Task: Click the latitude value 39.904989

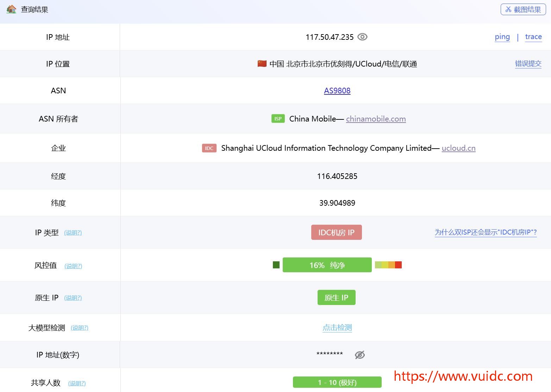Action: click(x=337, y=203)
